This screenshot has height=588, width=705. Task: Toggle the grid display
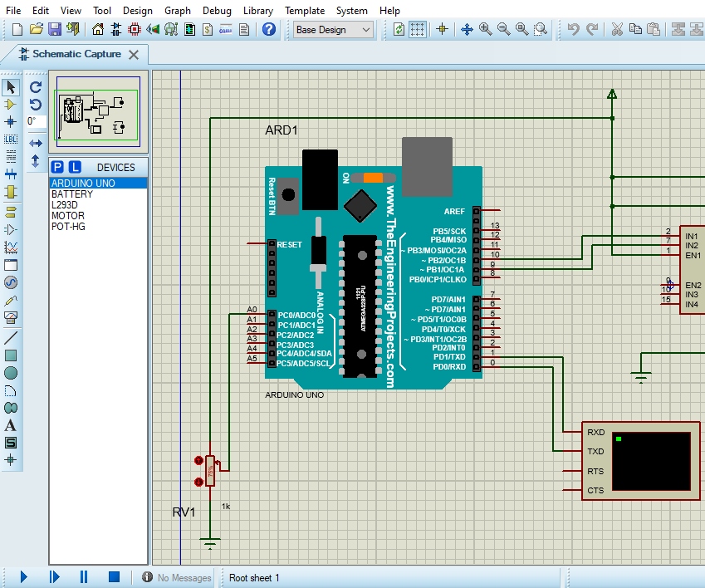(417, 29)
